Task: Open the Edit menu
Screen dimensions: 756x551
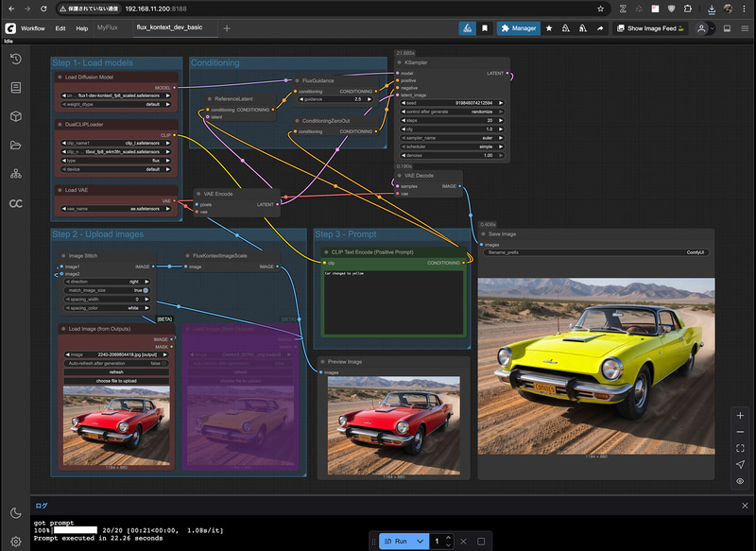Action: pyautogui.click(x=60, y=29)
